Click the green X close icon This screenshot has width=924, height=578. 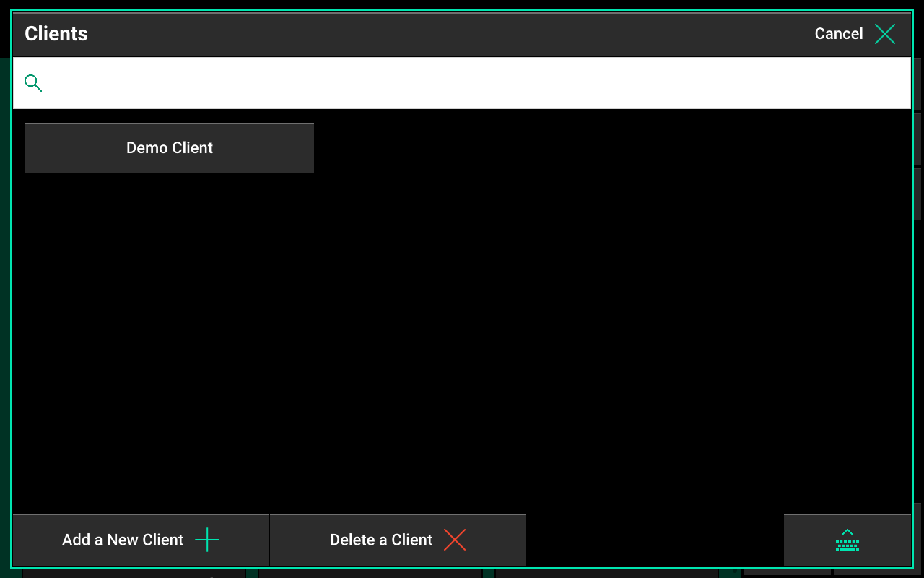coord(885,34)
